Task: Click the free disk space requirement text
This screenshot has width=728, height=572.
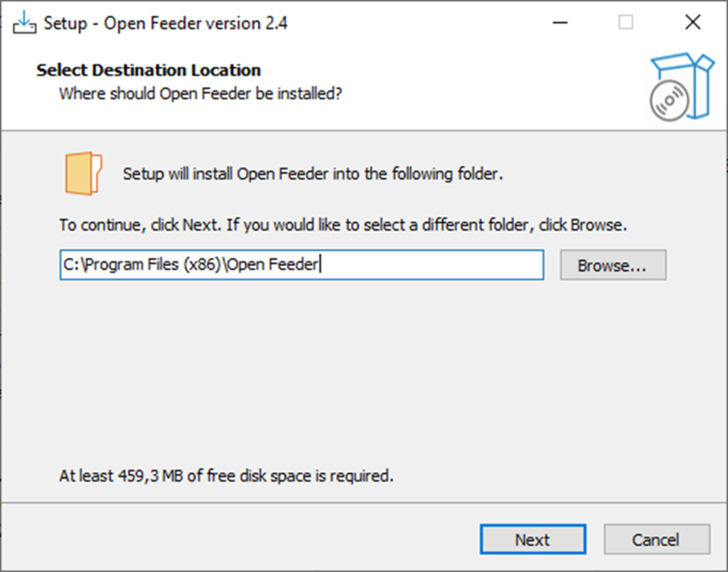Action: 226,475
